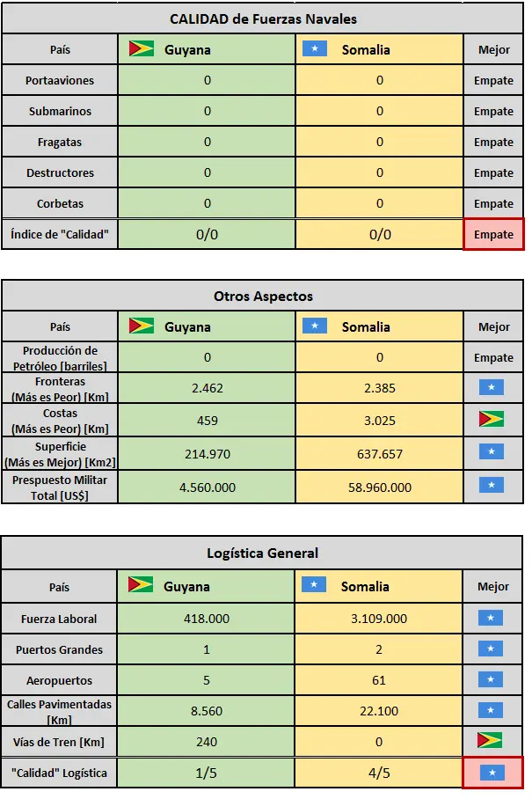The image size is (532, 799).
Task: Click the Somalia flag in the Fronteras row
Action: (493, 388)
